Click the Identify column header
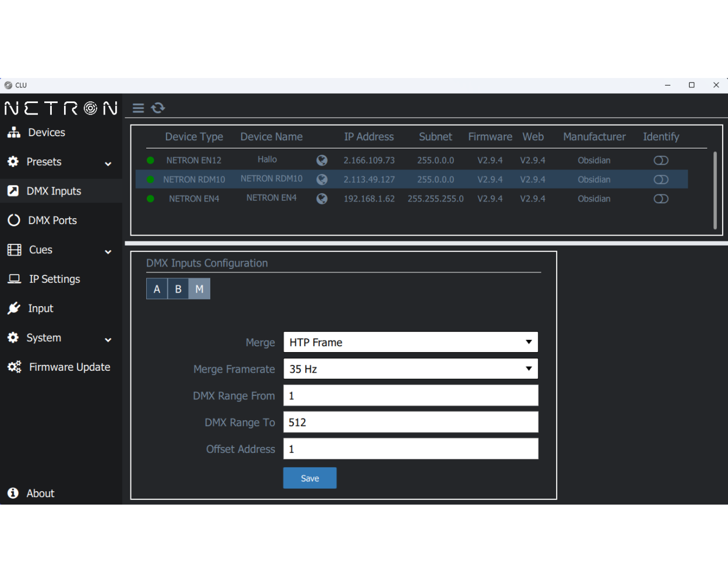Viewport: 728px width, 582px height. coord(661,137)
